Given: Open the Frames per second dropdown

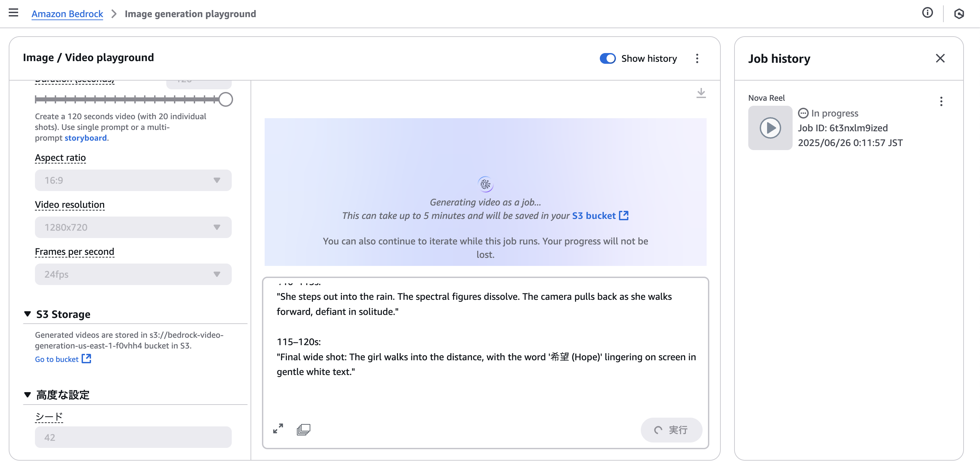Looking at the screenshot, I should (133, 274).
